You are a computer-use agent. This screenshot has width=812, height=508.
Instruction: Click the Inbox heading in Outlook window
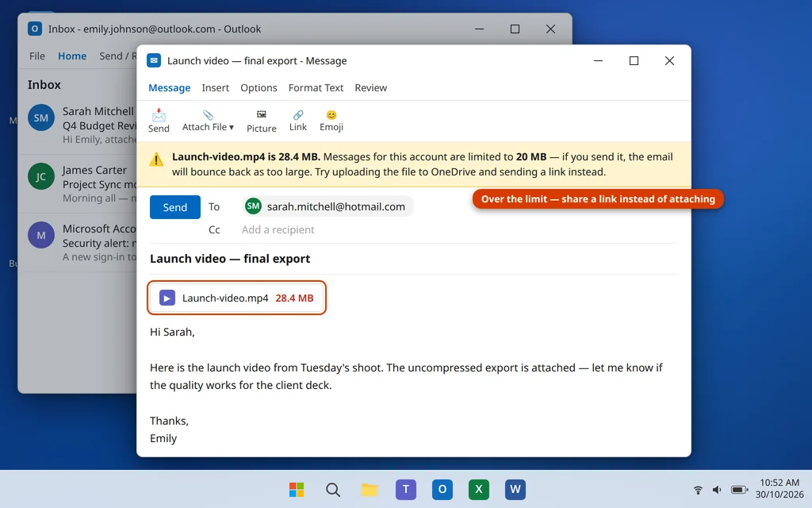tap(44, 84)
